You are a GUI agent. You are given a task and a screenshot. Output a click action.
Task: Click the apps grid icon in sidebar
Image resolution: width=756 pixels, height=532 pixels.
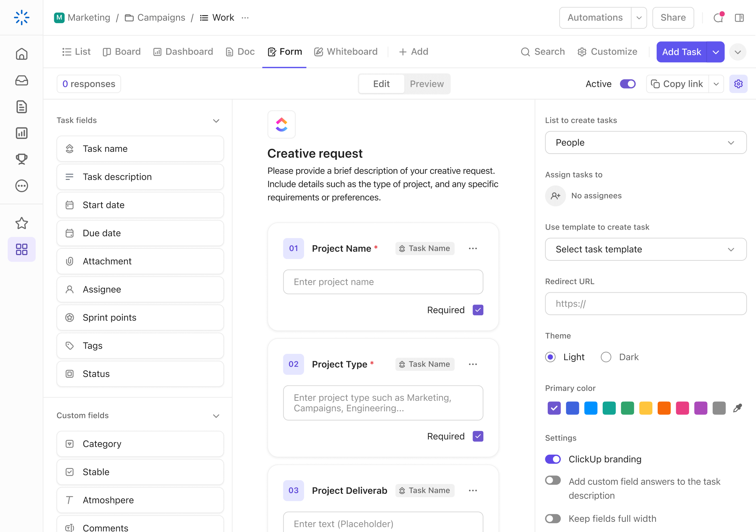[22, 249]
